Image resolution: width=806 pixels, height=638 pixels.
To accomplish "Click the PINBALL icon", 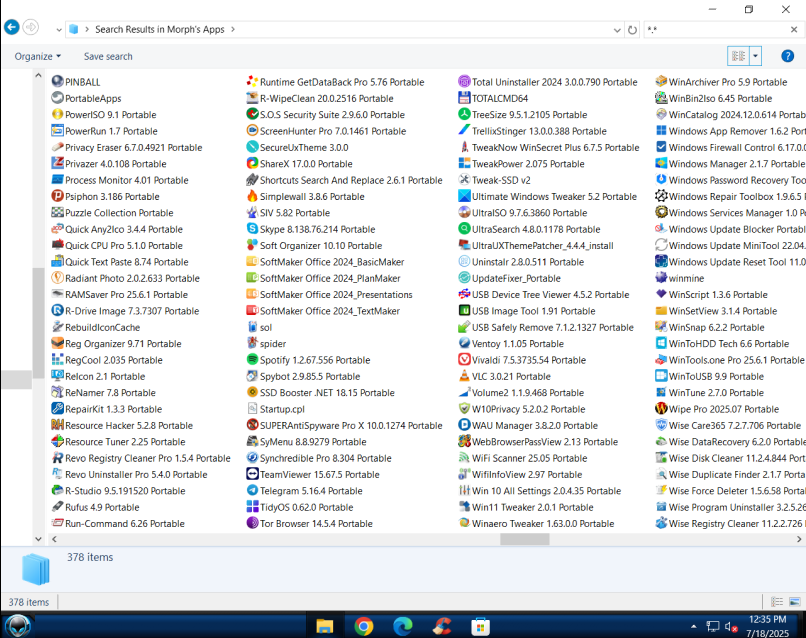I will point(57,82).
